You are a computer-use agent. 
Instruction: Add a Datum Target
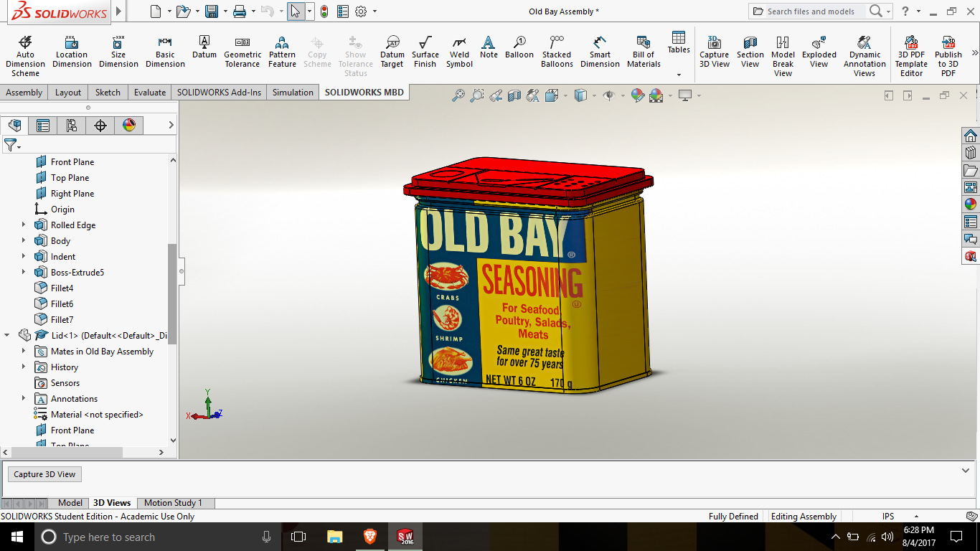click(392, 52)
